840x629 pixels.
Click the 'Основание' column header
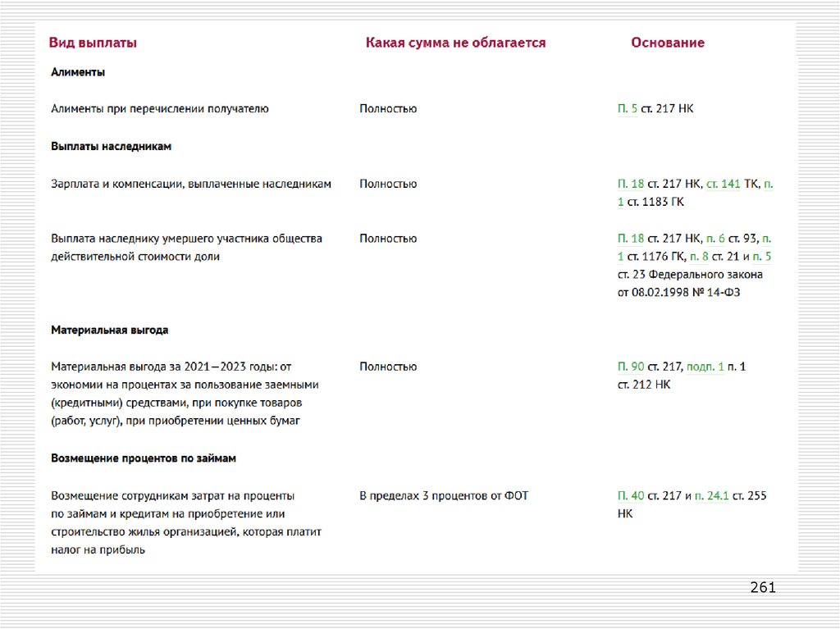668,43
